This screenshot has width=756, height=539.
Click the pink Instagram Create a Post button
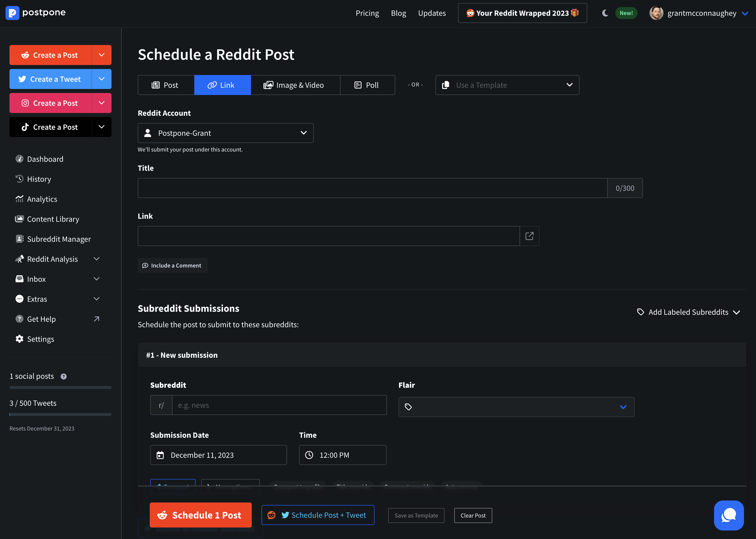pyautogui.click(x=50, y=103)
